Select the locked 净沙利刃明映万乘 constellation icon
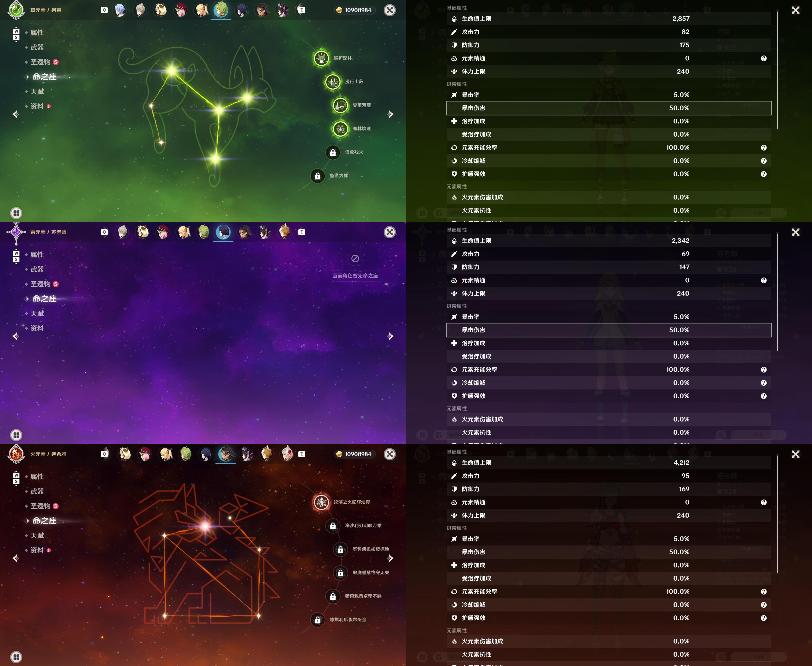812x666 pixels. [x=333, y=526]
